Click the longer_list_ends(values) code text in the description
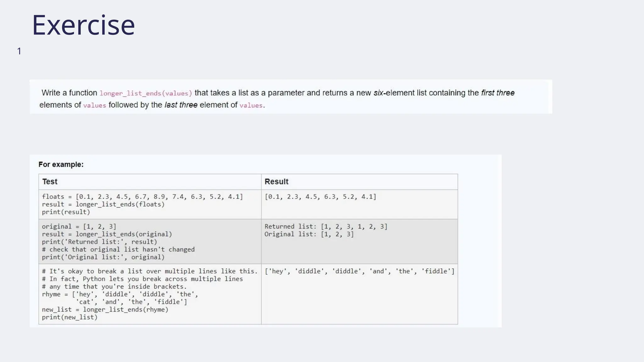Viewport: 644px width, 362px height. point(146,93)
